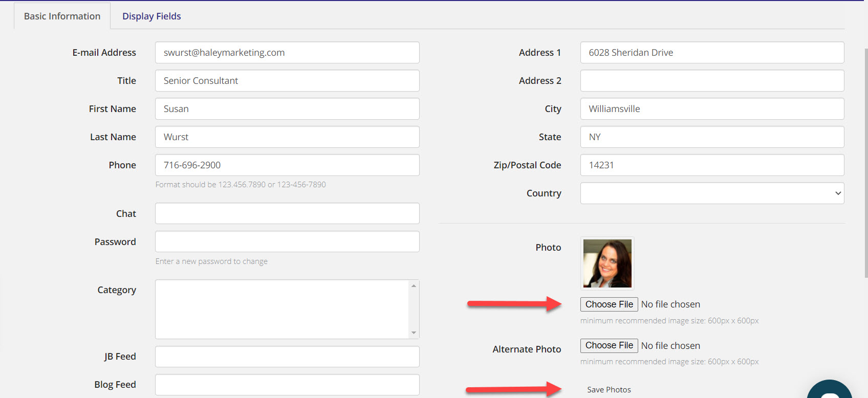The image size is (868, 398).
Task: Switch to the Display Fields tab
Action: [151, 16]
